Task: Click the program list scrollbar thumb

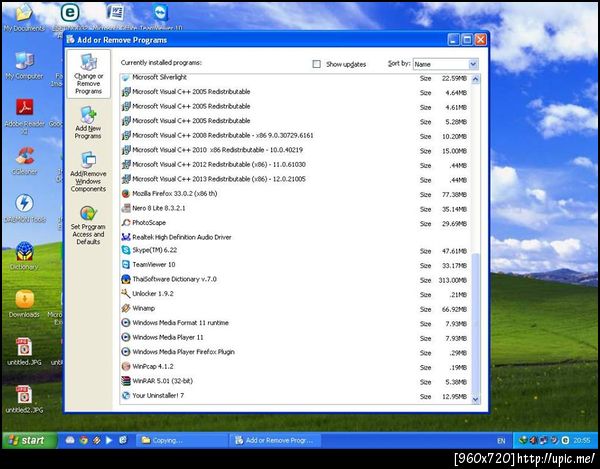Action: pyautogui.click(x=476, y=323)
